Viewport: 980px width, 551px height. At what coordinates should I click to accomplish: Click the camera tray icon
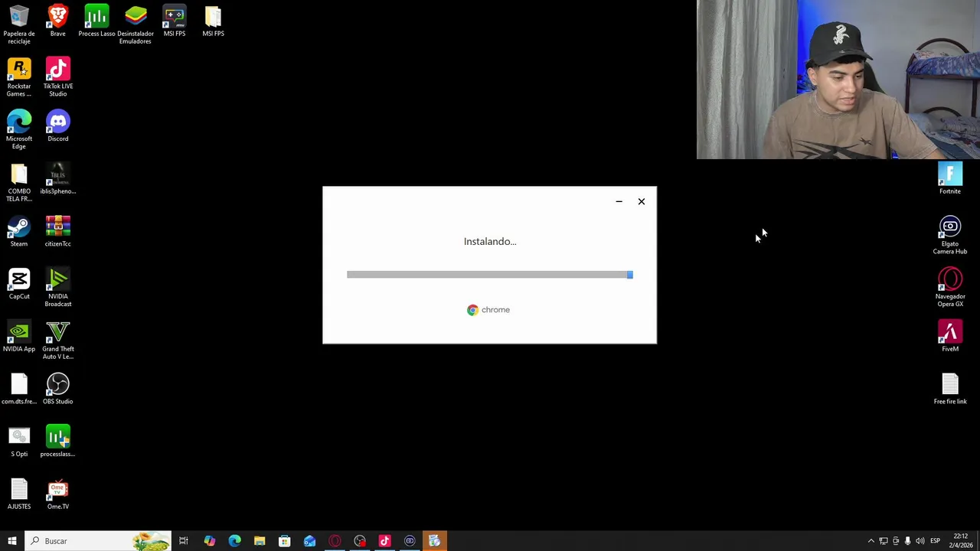(896, 541)
